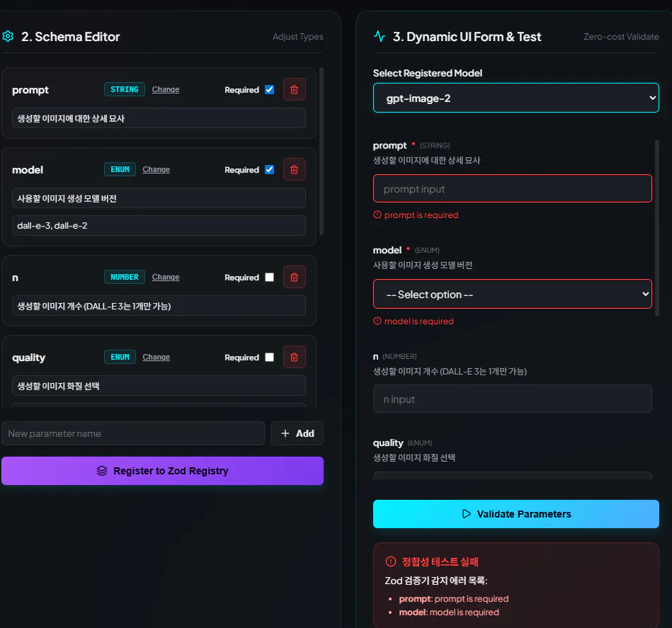
Task: Remove the n parameter using trash icon
Action: click(295, 277)
